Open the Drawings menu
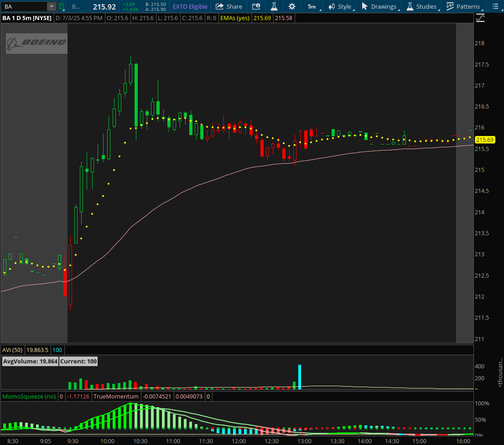Image resolution: width=504 pixels, height=445 pixels. (x=380, y=6)
